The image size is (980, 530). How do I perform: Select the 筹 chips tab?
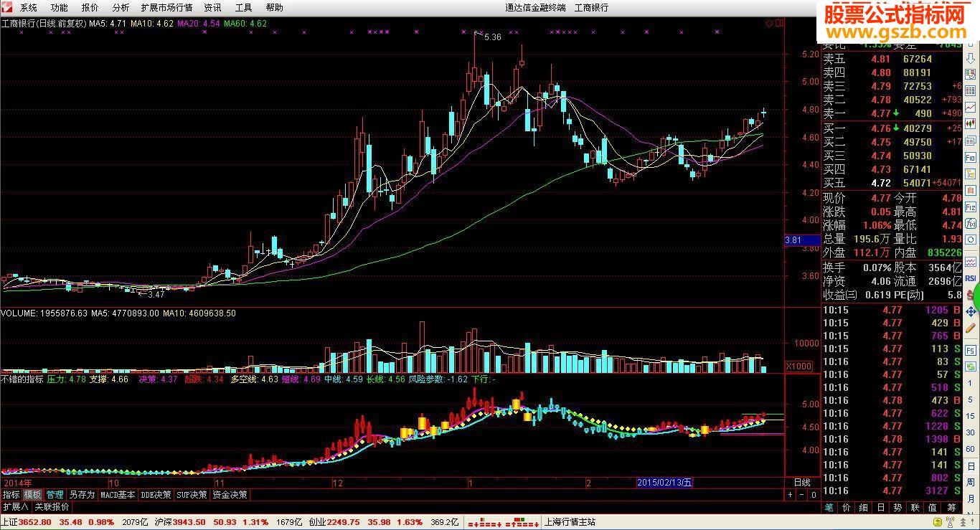click(951, 507)
